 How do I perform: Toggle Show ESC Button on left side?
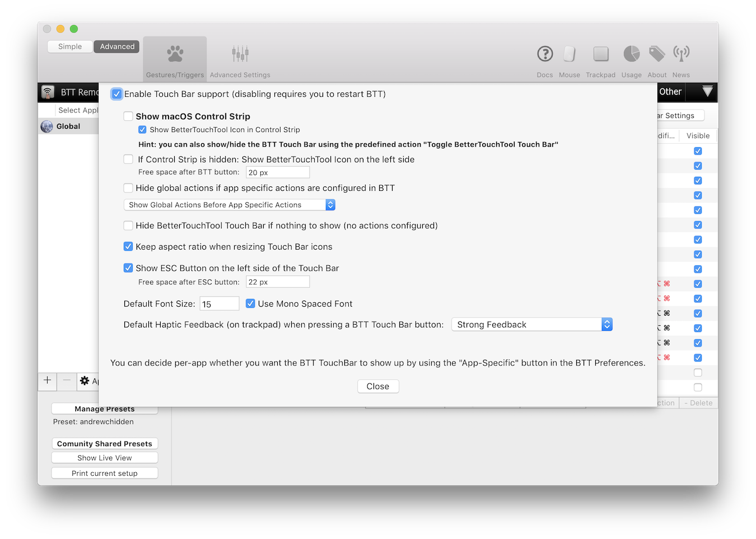tap(128, 268)
